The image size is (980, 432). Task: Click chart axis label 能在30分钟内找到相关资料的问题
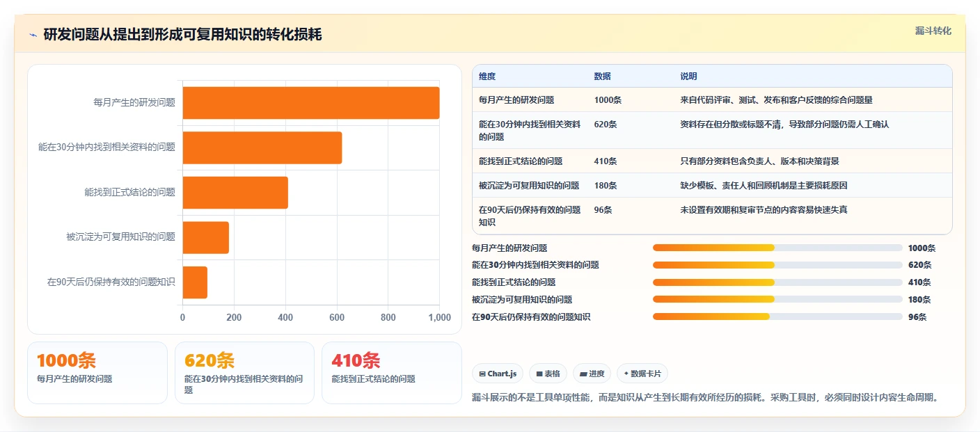[x=106, y=147]
